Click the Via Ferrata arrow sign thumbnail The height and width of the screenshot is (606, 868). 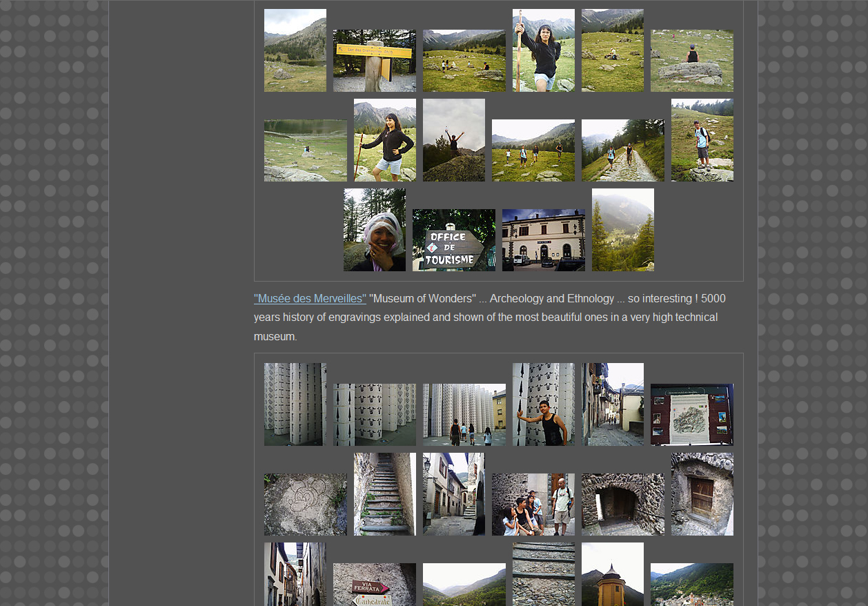(374, 585)
